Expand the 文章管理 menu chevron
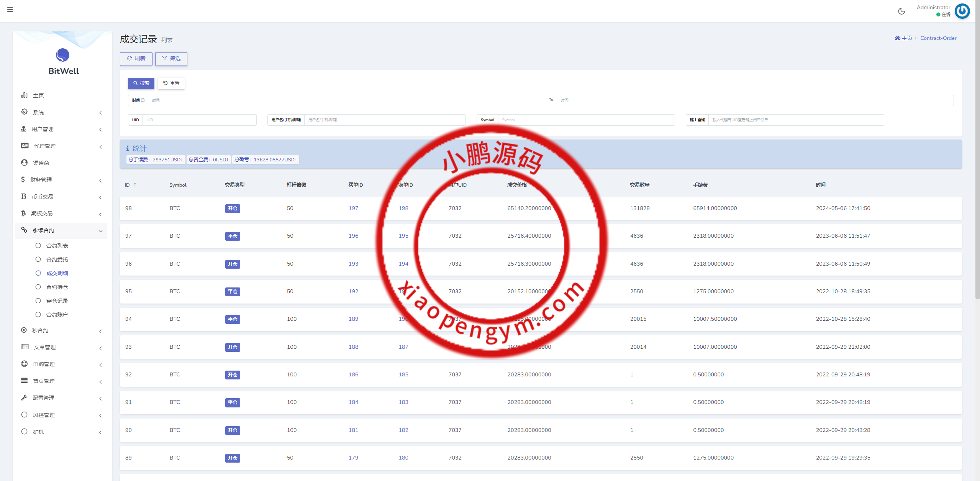This screenshot has height=481, width=980. pos(100,348)
